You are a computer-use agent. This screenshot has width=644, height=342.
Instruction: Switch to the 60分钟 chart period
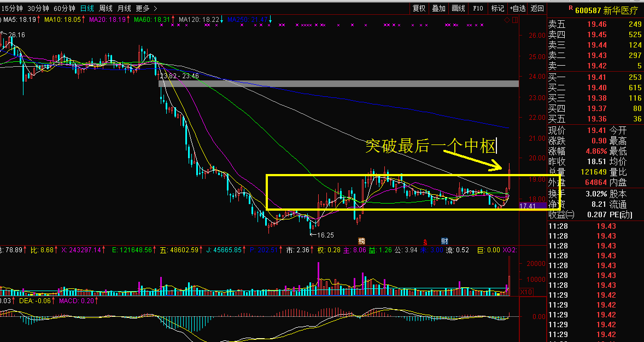pos(64,8)
